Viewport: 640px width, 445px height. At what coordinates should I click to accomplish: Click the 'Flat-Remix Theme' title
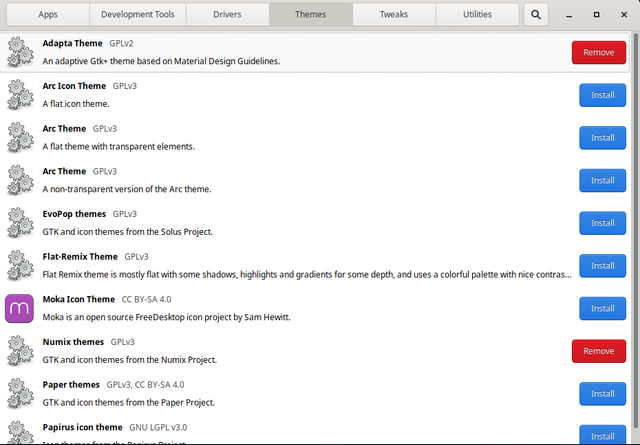80,257
